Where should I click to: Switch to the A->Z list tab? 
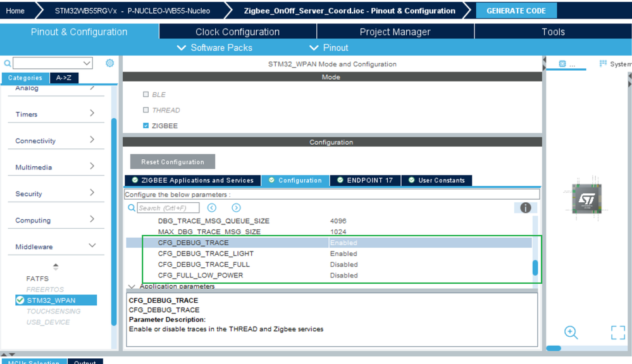pos(64,78)
